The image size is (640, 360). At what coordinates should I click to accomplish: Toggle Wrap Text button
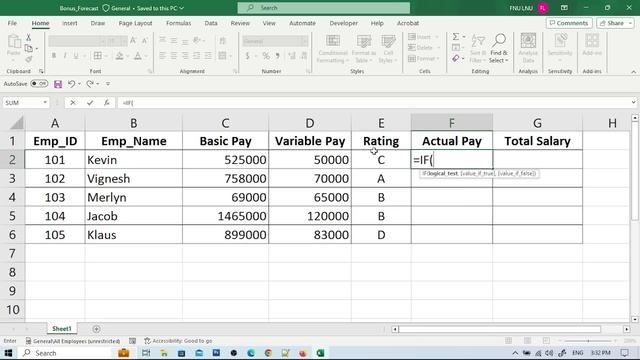(x=222, y=40)
